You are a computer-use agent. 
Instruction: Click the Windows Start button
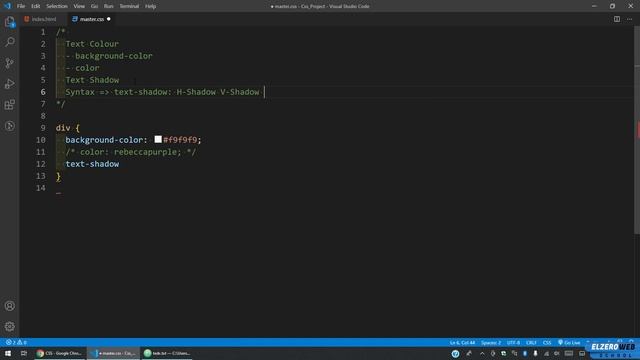tap(8, 353)
